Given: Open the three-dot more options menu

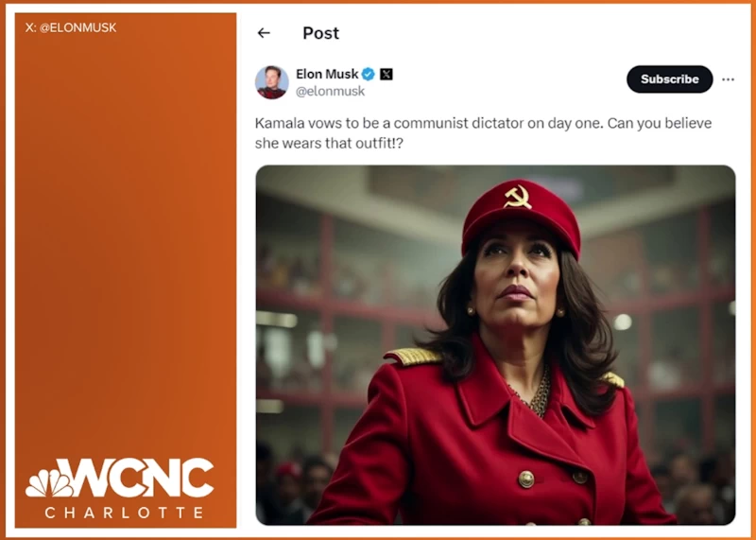Looking at the screenshot, I should (728, 79).
